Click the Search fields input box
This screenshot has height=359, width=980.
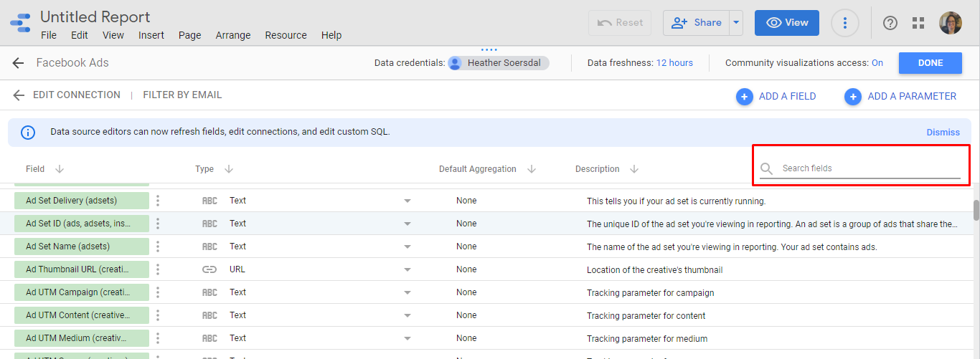coord(870,168)
